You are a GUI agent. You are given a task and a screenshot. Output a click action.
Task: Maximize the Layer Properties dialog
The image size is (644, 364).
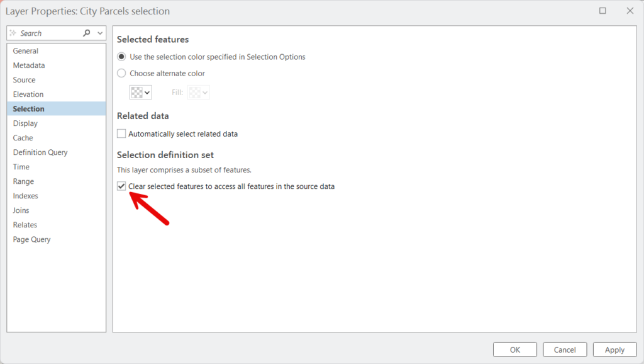click(602, 11)
